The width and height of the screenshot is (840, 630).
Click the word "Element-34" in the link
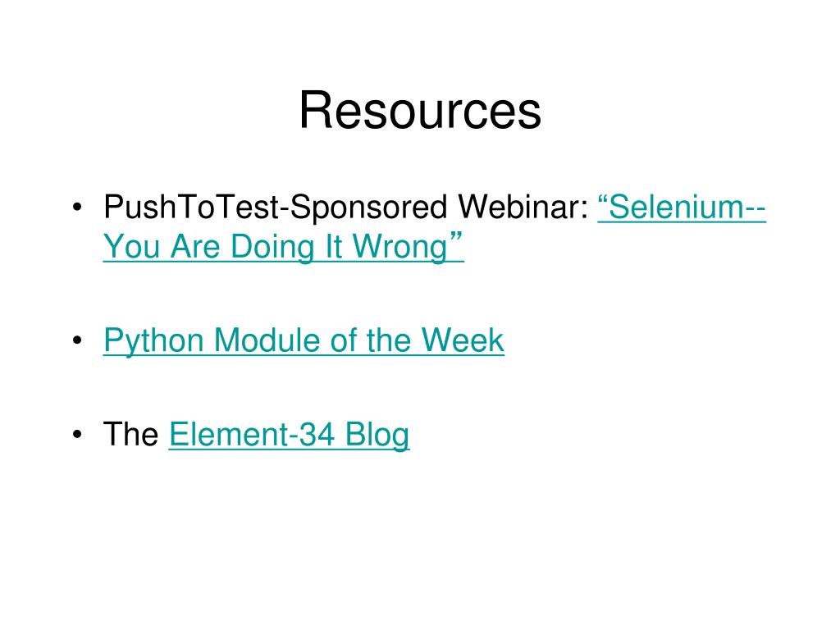pos(252,434)
